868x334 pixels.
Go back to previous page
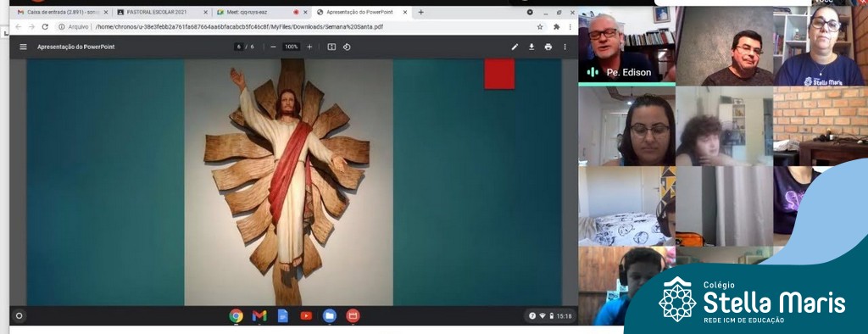point(19,26)
